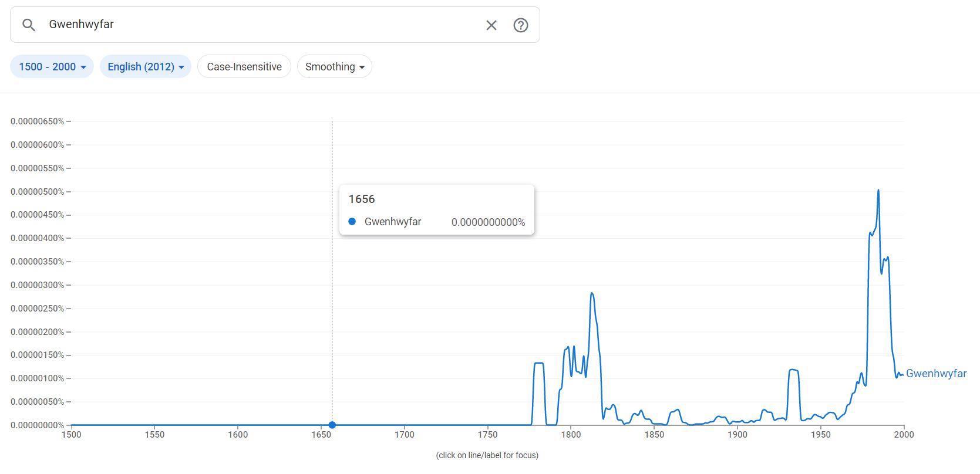Click the line's peak just after 1810
This screenshot has height=474, width=980.
tap(592, 293)
